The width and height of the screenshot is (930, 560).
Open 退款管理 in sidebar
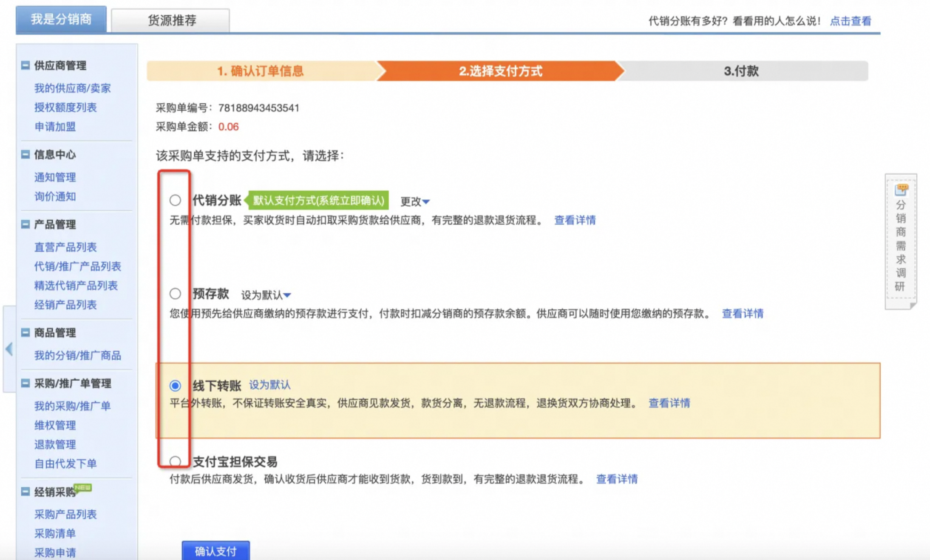[x=55, y=444]
